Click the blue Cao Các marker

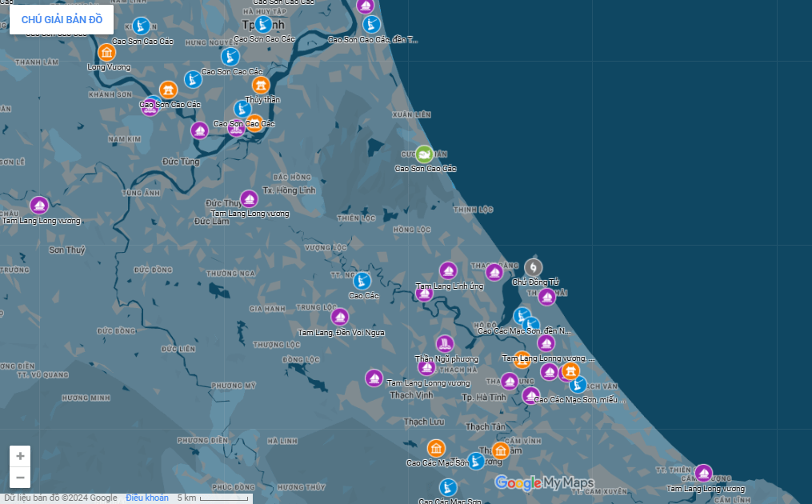362,282
